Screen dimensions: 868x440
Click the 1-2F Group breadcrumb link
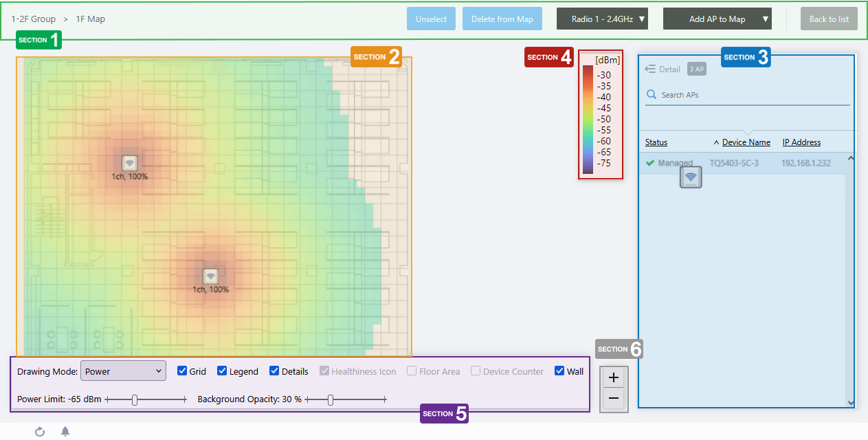click(x=34, y=19)
